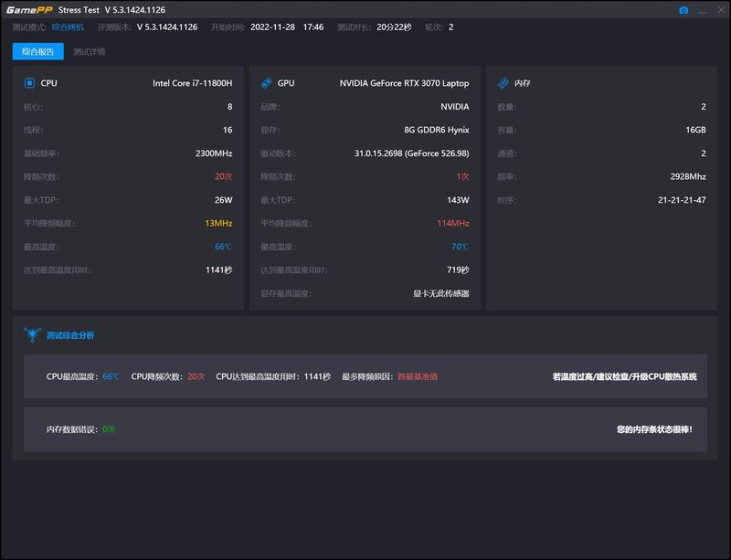
Task: Click the memory (内存) stick icon
Action: click(x=503, y=83)
